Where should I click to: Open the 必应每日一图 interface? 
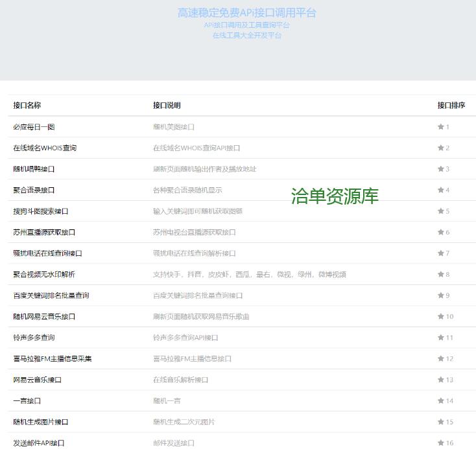click(x=34, y=127)
